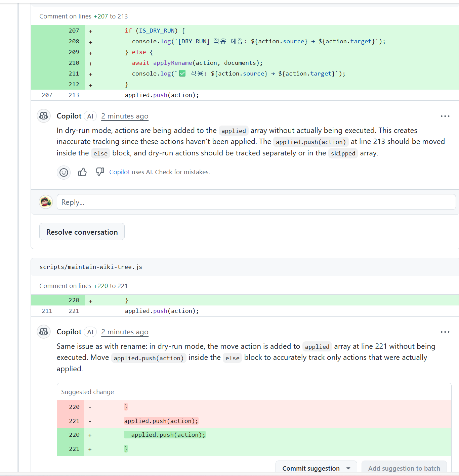Viewport: 459px width, 476px height.
Task: Click Copilot author name on first comment
Action: 69,116
